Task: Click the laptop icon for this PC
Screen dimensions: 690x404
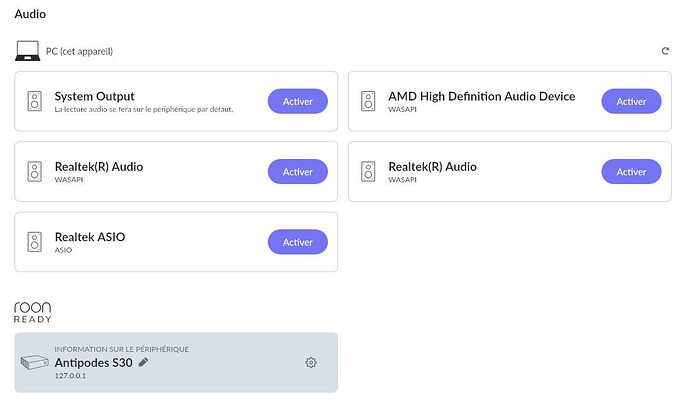Action: point(27,51)
